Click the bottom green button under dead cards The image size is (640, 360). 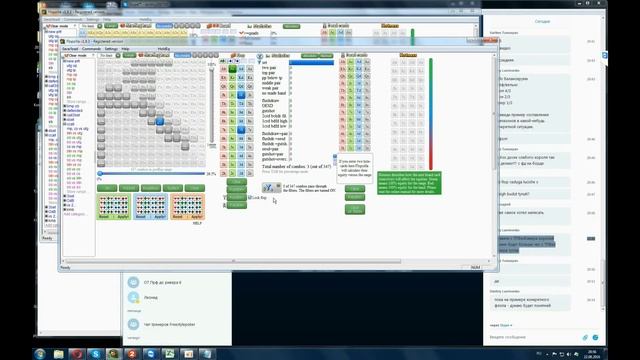[355, 209]
